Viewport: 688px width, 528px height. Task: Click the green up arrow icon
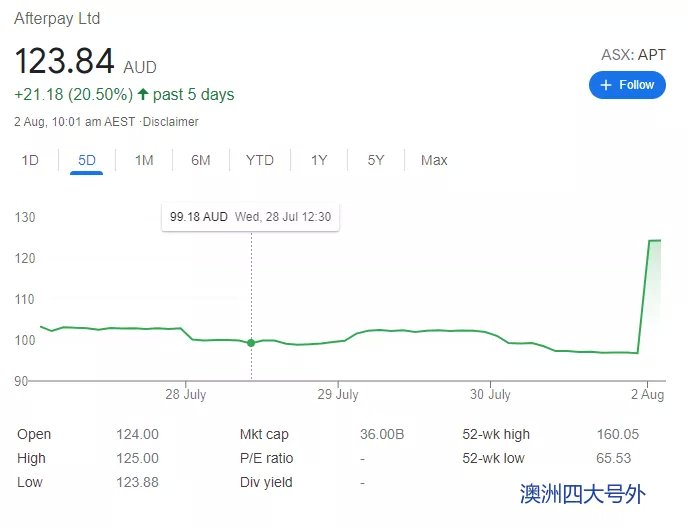coord(143,94)
